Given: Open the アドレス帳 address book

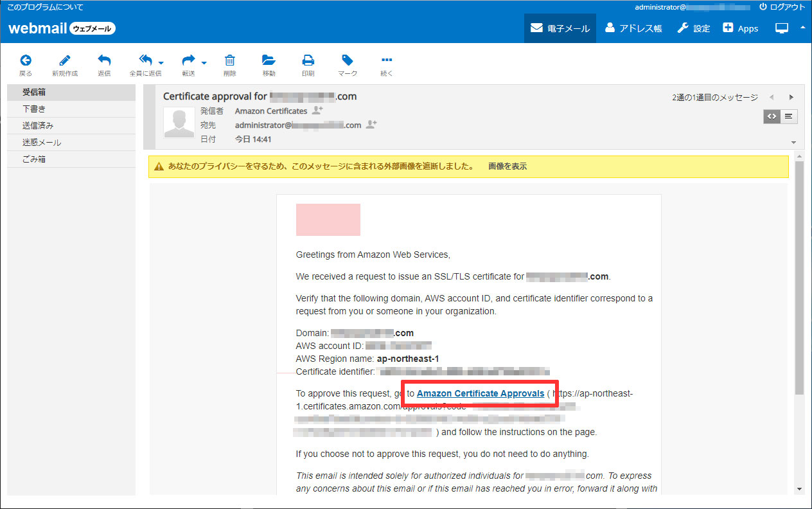Looking at the screenshot, I should click(x=633, y=28).
